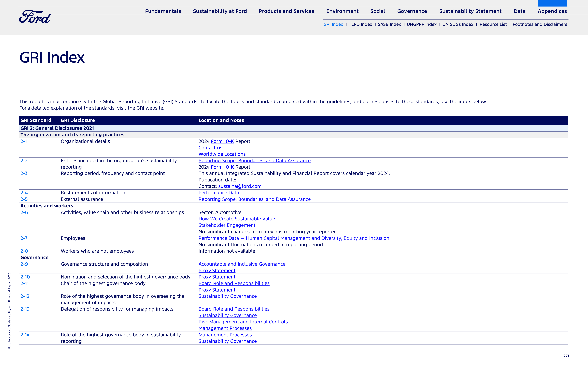Open the Environment section

pos(342,11)
